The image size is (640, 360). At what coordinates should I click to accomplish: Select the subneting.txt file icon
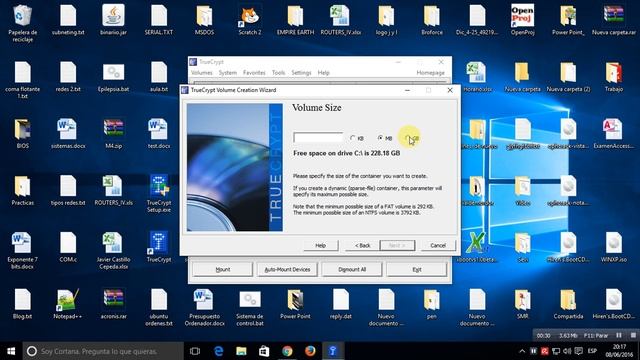(x=68, y=20)
